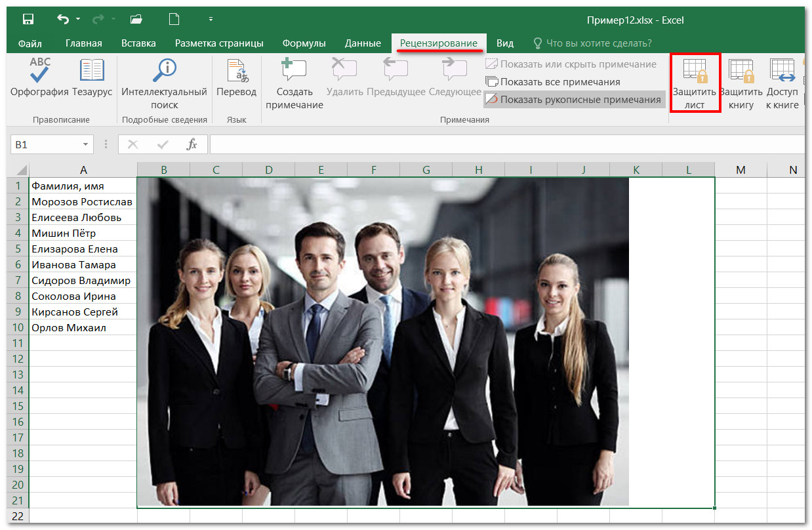Screen dimensions: 812x530
Task: Open the Файл menu
Action: pyautogui.click(x=30, y=43)
